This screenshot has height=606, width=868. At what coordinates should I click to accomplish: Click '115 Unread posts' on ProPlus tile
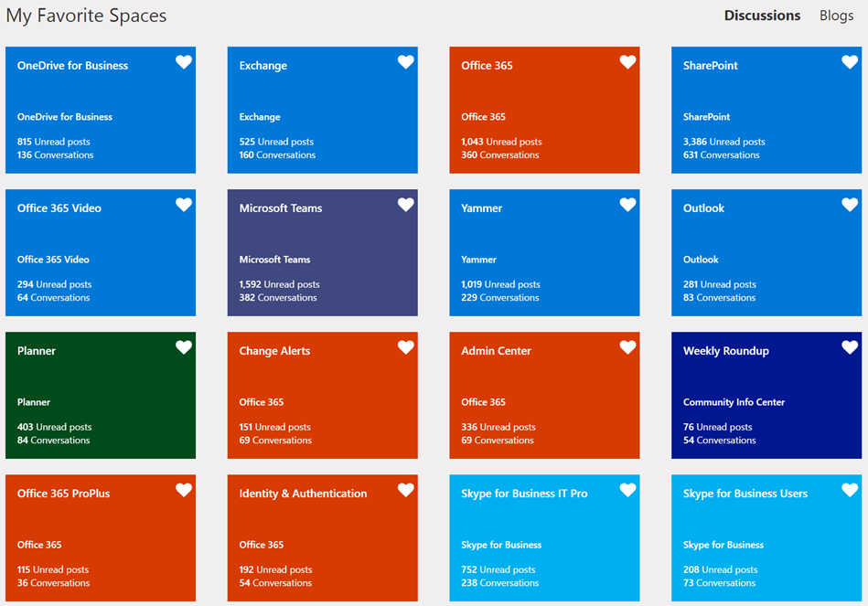click(x=52, y=569)
